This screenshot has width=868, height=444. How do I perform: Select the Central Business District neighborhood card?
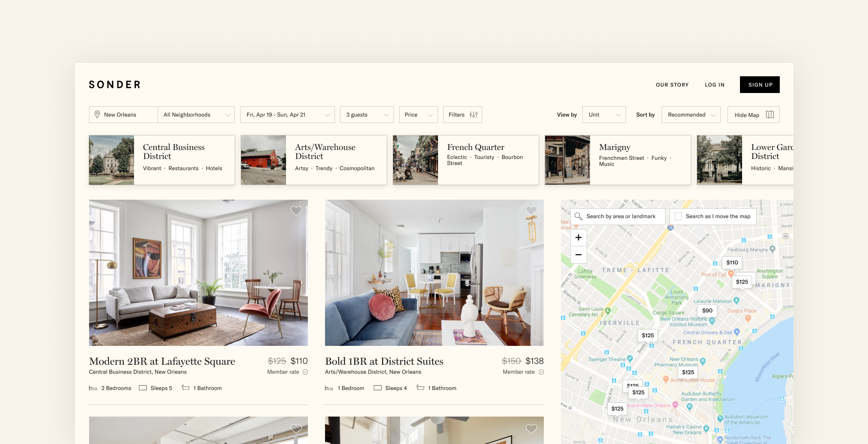pos(162,160)
